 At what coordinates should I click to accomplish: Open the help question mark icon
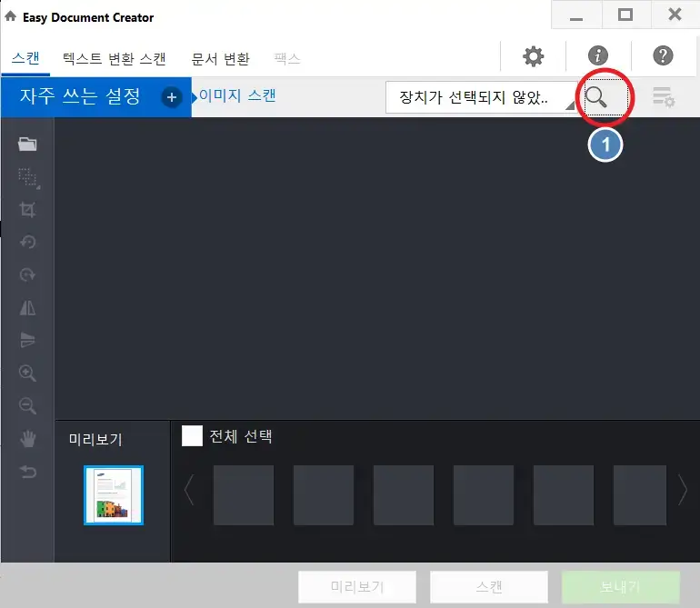point(663,55)
